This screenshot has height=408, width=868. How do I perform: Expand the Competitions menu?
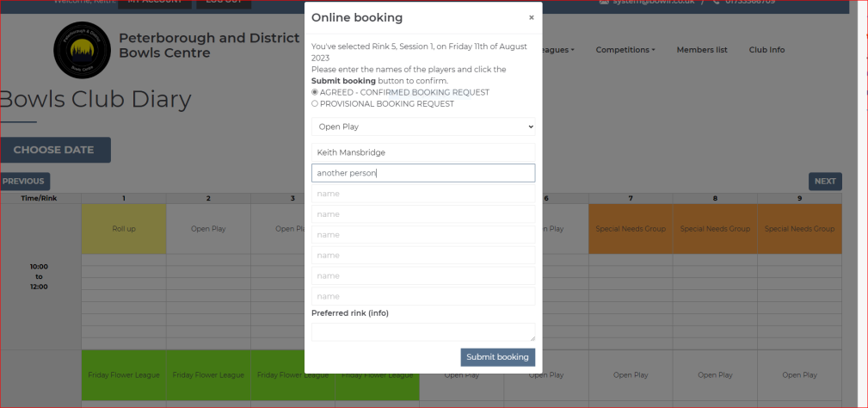[625, 50]
